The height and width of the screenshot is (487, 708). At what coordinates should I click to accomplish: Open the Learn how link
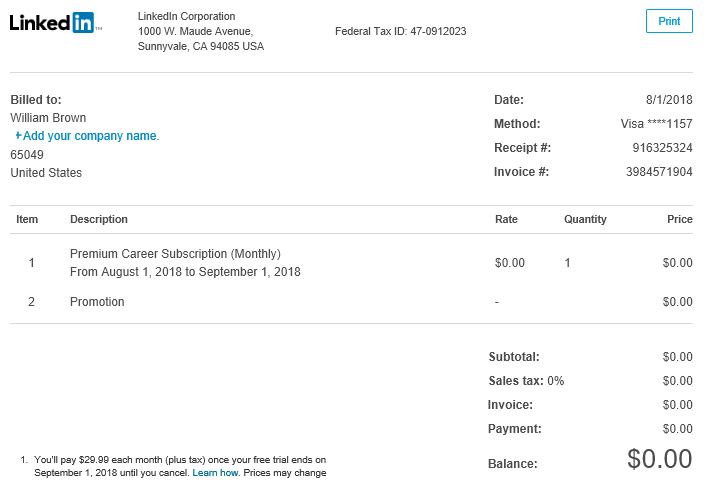coord(215,473)
